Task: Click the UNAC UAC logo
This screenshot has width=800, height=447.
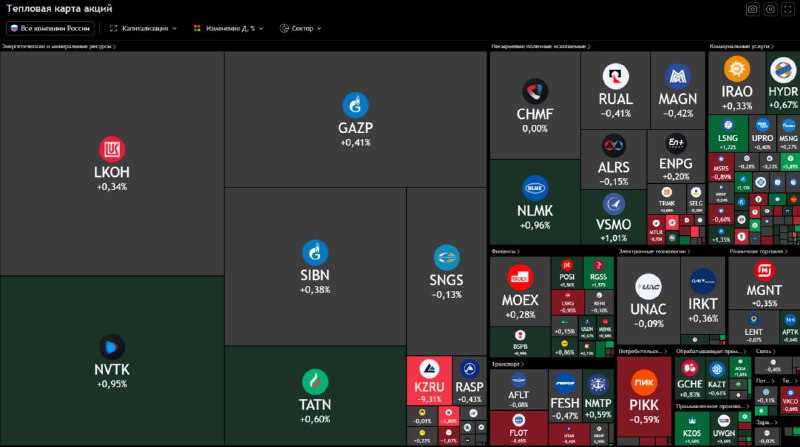Action: pos(648,286)
